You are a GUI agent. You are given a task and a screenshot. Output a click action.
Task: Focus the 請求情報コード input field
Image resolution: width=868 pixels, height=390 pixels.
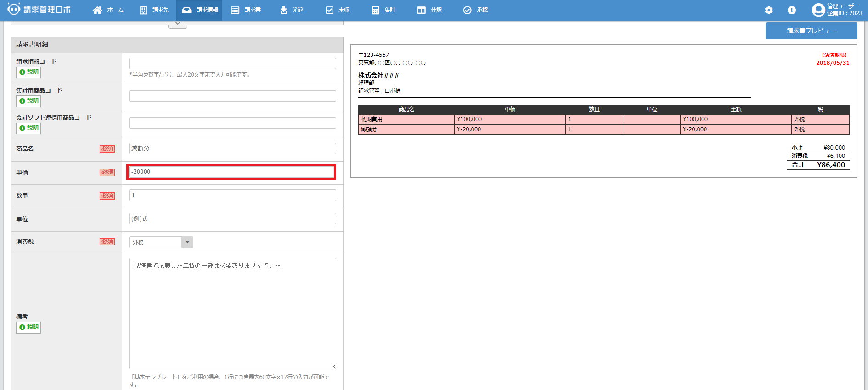[232, 63]
